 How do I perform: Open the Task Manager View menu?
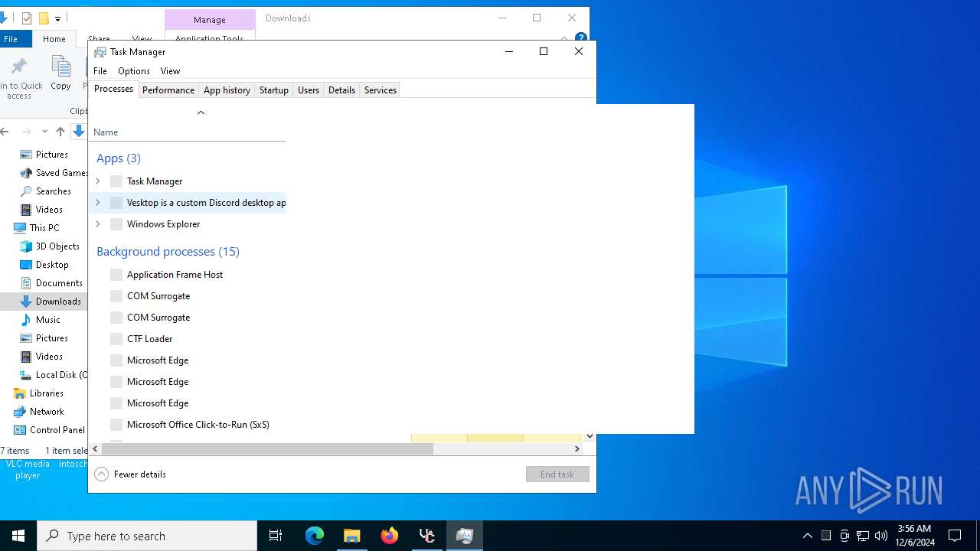point(170,71)
